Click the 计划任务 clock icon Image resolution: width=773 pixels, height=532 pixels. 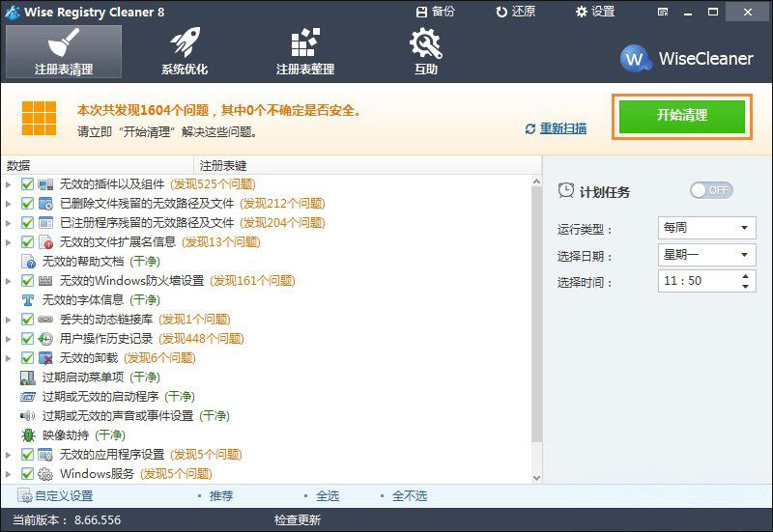coord(566,190)
